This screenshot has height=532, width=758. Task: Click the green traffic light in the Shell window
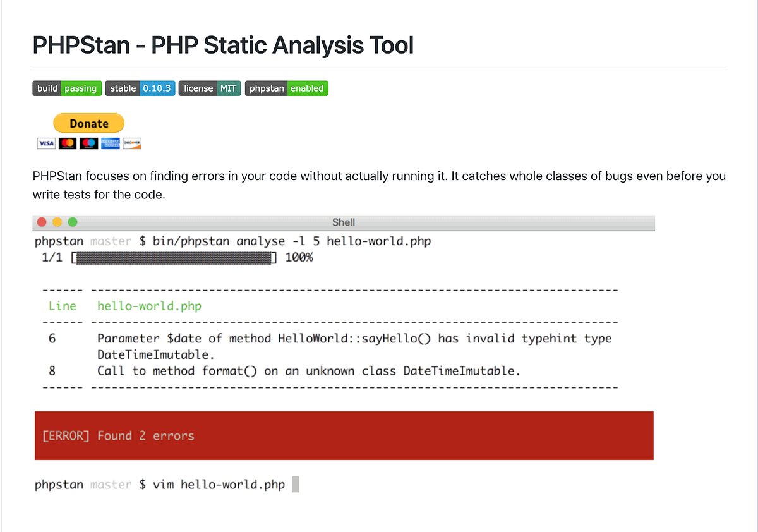[x=73, y=222]
